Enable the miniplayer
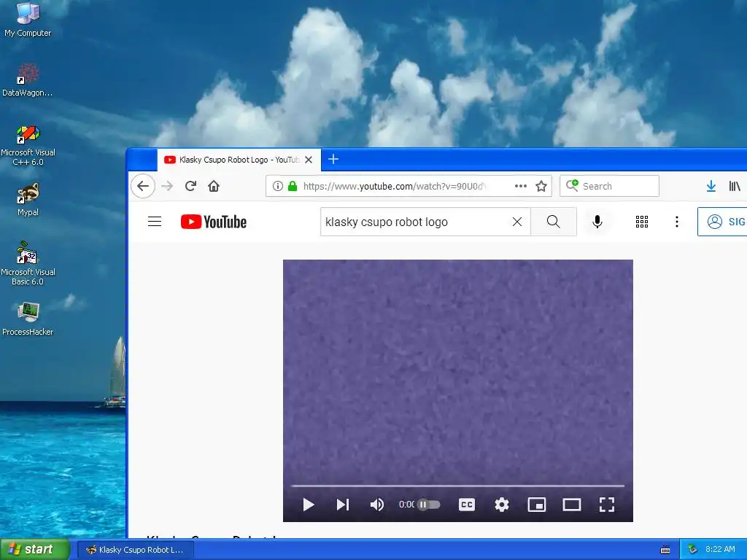 (536, 505)
